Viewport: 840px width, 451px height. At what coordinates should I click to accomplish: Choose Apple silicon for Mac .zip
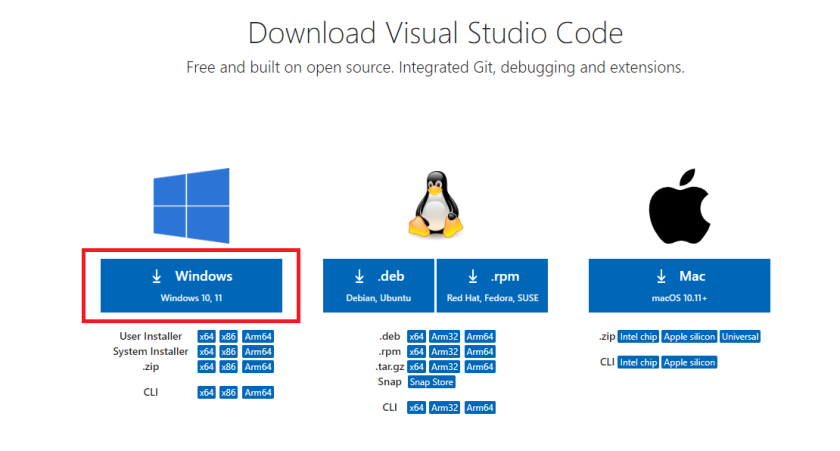pyautogui.click(x=689, y=337)
